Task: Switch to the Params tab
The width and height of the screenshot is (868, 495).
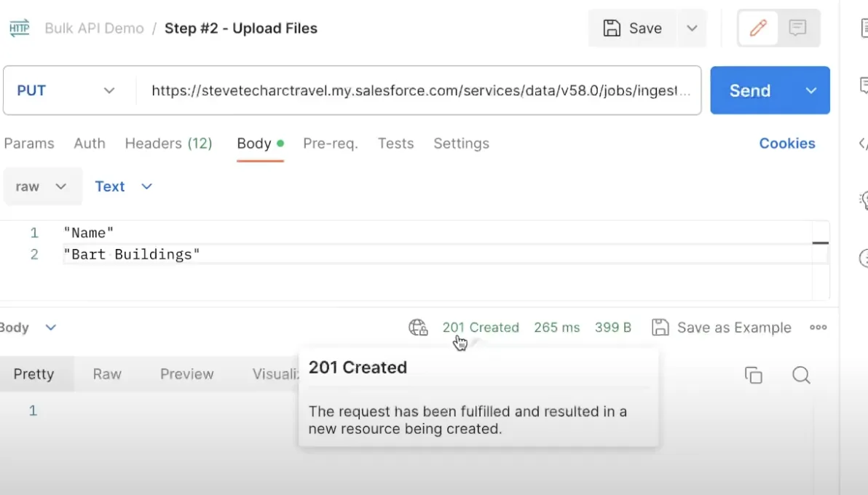Action: tap(29, 143)
